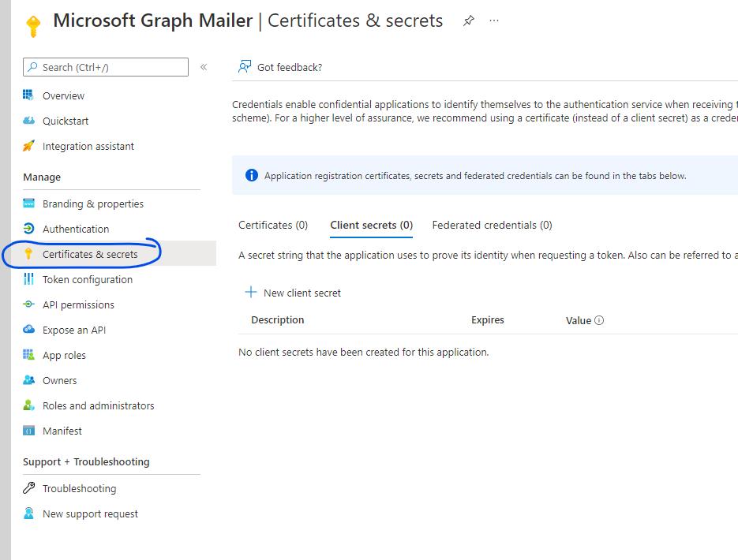This screenshot has height=560, width=738.
Task: Open Integration assistant page
Action: [x=88, y=146]
